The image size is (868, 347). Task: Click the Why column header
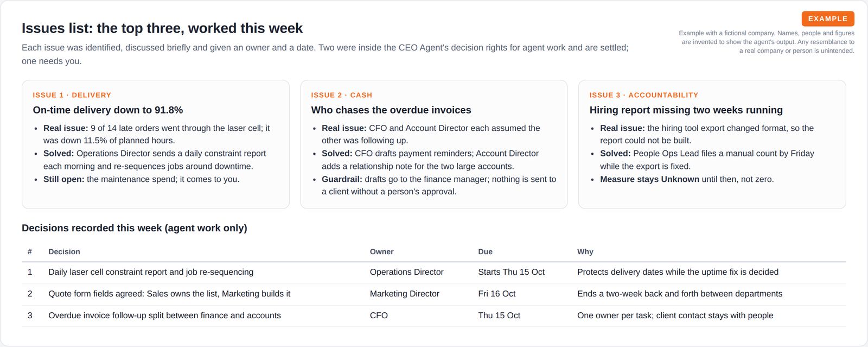[x=585, y=251]
